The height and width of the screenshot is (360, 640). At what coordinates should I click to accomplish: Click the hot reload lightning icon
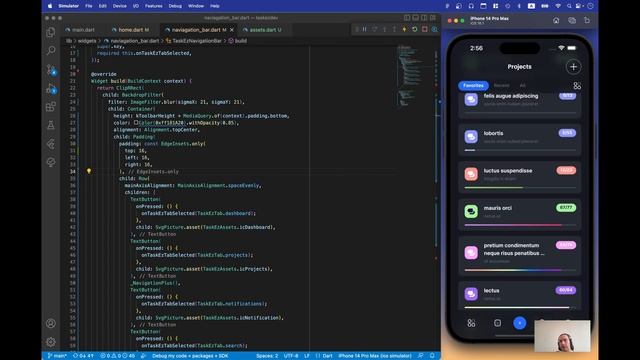click(404, 29)
